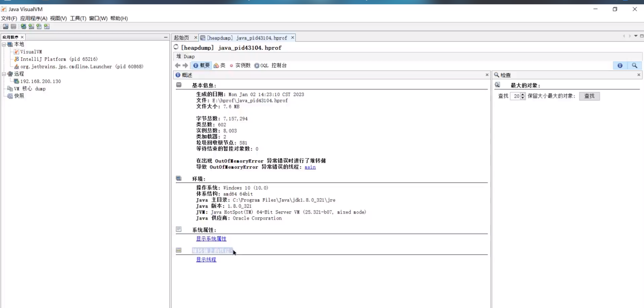644x308 pixels.
Task: Select remote host 192.168.200.130
Action: point(40,81)
